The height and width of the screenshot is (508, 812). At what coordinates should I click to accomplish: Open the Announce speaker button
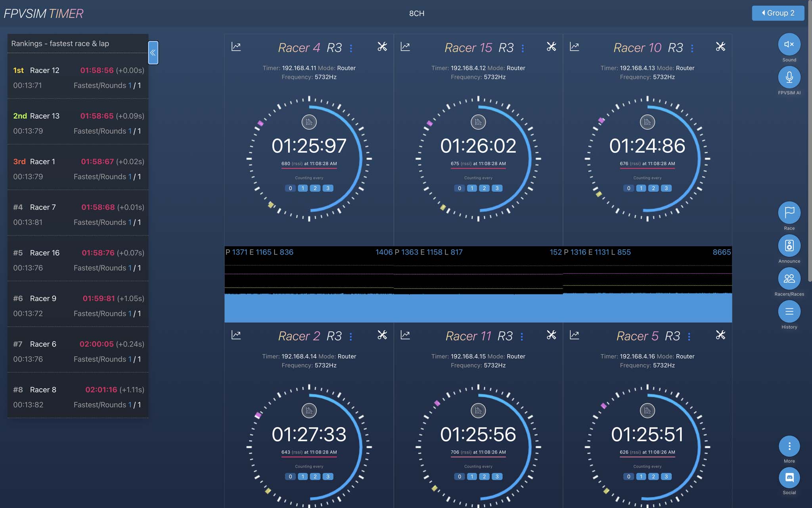[789, 246]
